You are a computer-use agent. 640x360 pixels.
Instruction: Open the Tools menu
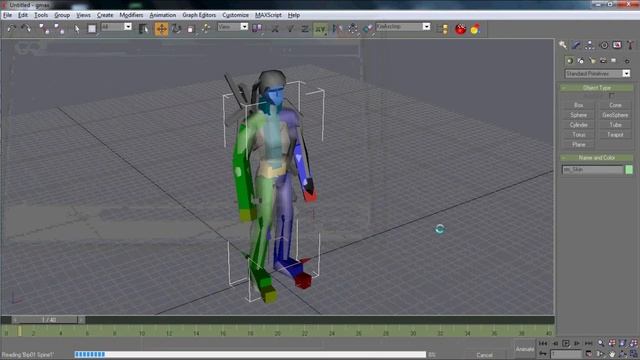[x=41, y=15]
